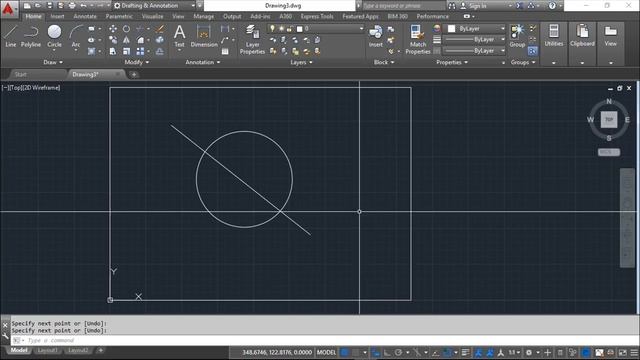Toggle hardware acceleration in status bar
640x360 pixels.
587,352
